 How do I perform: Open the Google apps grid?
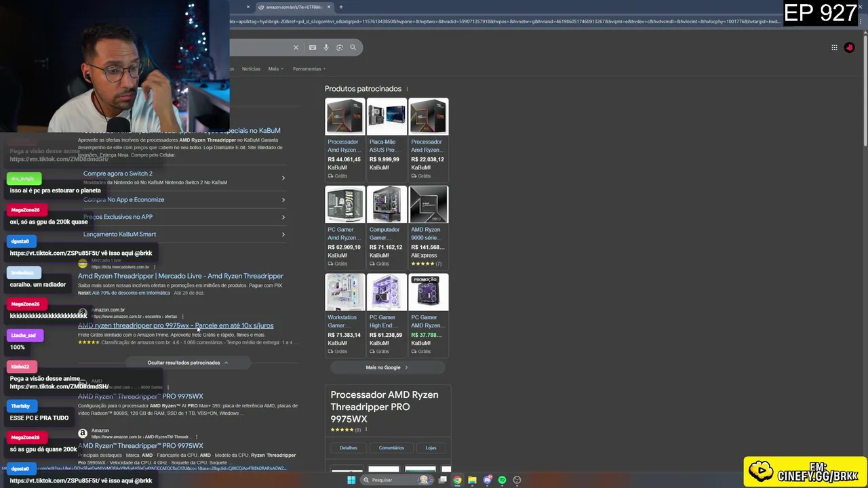[834, 47]
